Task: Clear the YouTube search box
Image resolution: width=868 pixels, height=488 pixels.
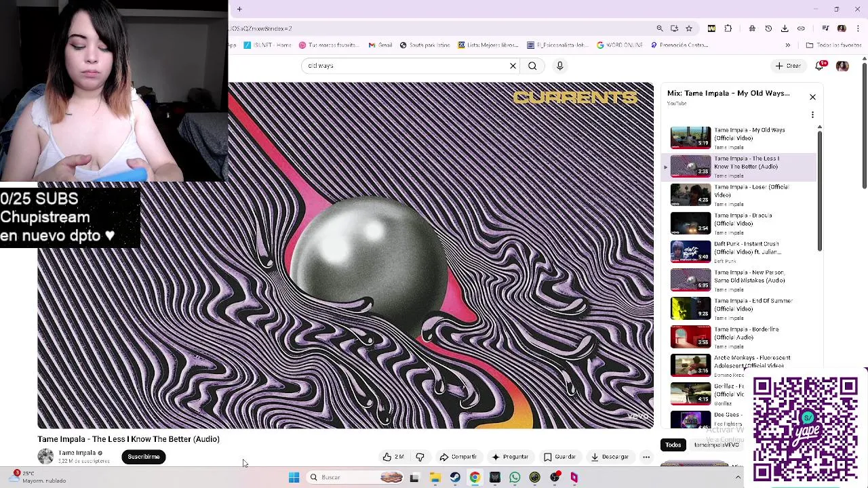Action: (513, 66)
